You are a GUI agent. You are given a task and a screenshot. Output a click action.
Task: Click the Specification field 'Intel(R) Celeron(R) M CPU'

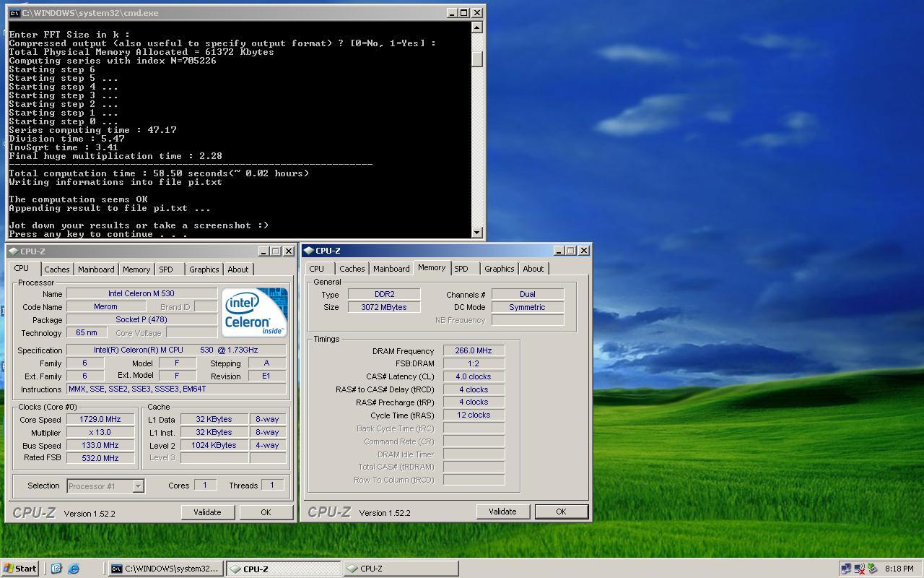177,350
